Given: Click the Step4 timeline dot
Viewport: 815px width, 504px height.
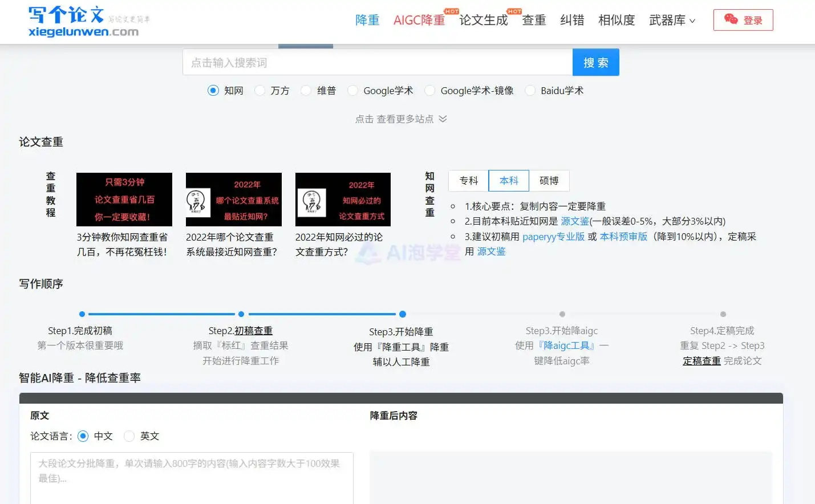Looking at the screenshot, I should tap(723, 314).
